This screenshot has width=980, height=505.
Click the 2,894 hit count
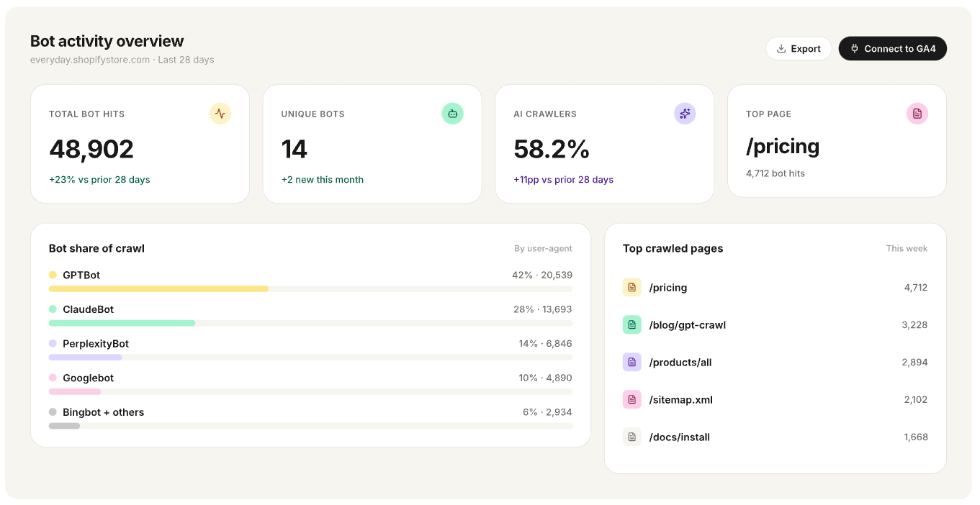(x=914, y=363)
